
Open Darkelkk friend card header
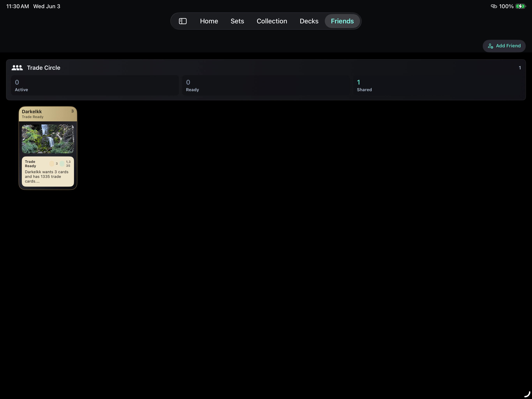pos(48,114)
